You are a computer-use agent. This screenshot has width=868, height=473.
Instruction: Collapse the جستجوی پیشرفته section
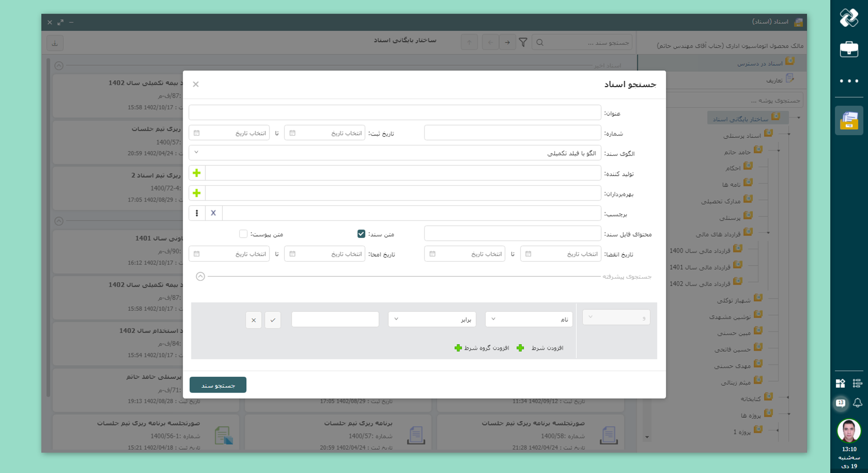[200, 276]
